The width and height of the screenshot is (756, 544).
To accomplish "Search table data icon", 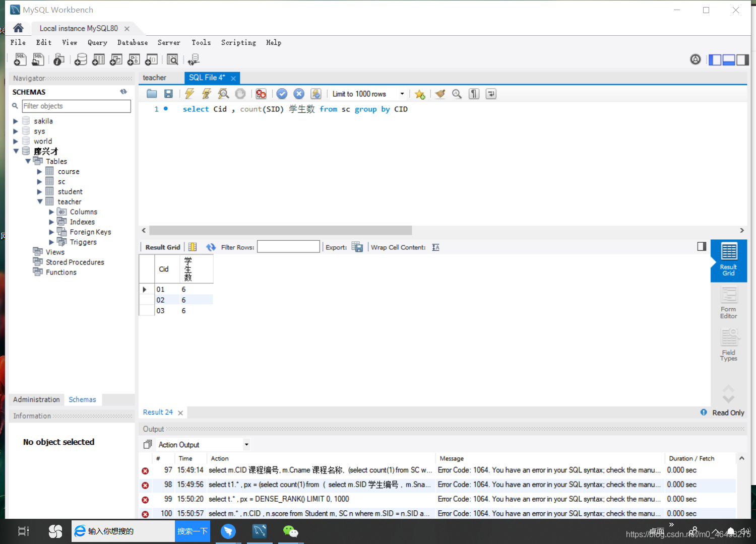I will [172, 59].
